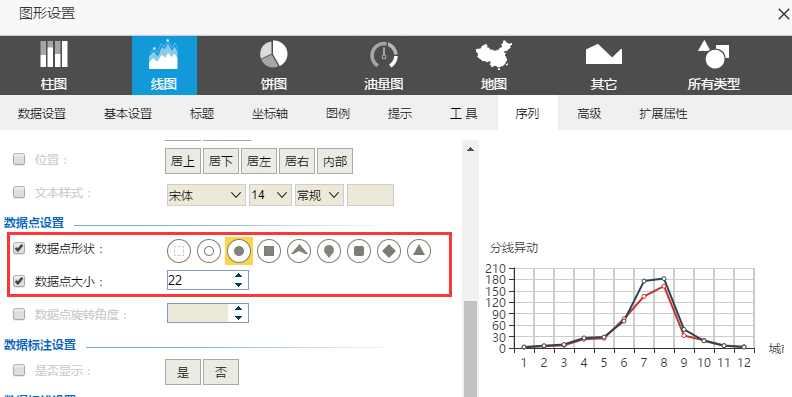This screenshot has width=792, height=397.
Task: Go to the 图例 tab
Action: [337, 114]
